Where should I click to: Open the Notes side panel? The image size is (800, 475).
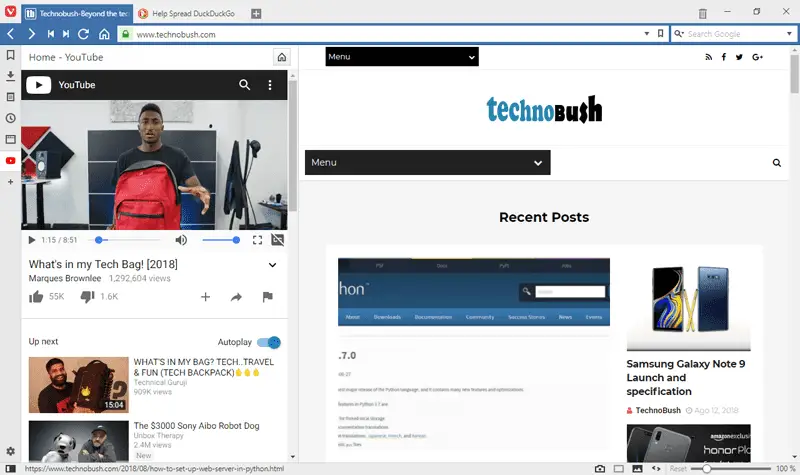tap(10, 97)
